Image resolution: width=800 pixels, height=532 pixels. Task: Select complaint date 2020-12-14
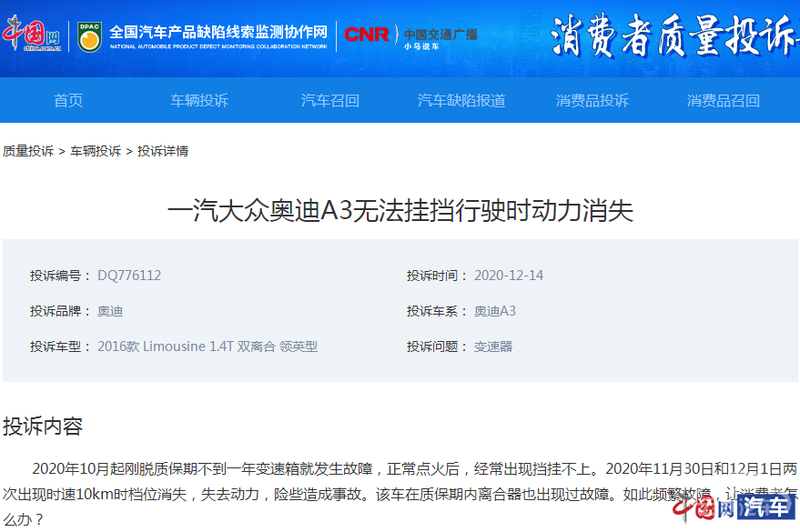pos(509,276)
